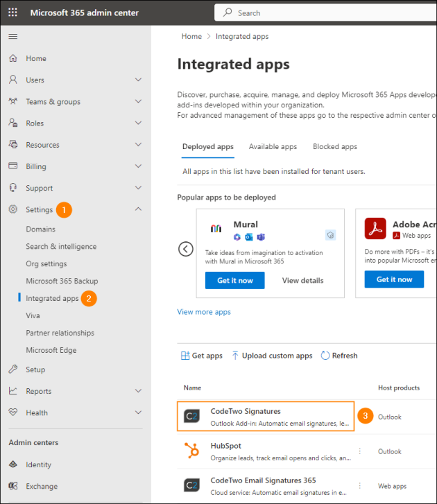Expand the Resources section chevron
This screenshot has height=504, width=437.
[x=138, y=144]
